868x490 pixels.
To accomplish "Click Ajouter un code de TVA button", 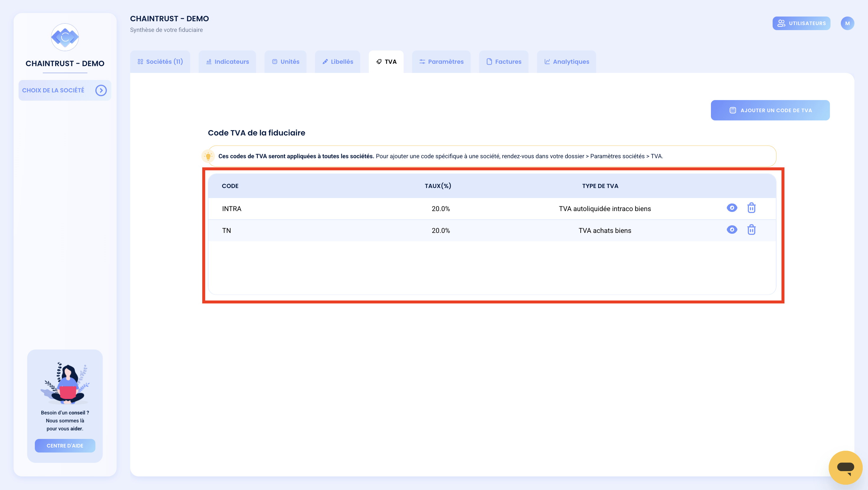I will tap(770, 110).
